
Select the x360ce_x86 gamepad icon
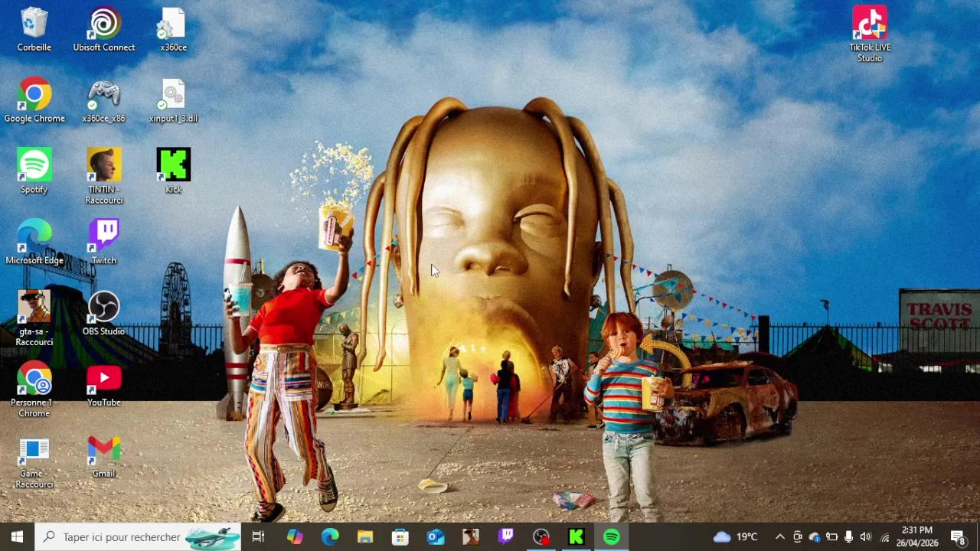pos(104,100)
